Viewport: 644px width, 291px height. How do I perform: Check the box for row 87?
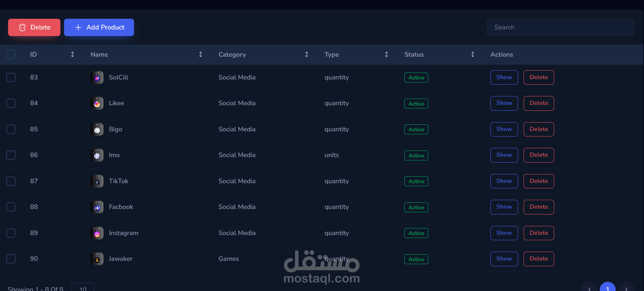(11, 181)
